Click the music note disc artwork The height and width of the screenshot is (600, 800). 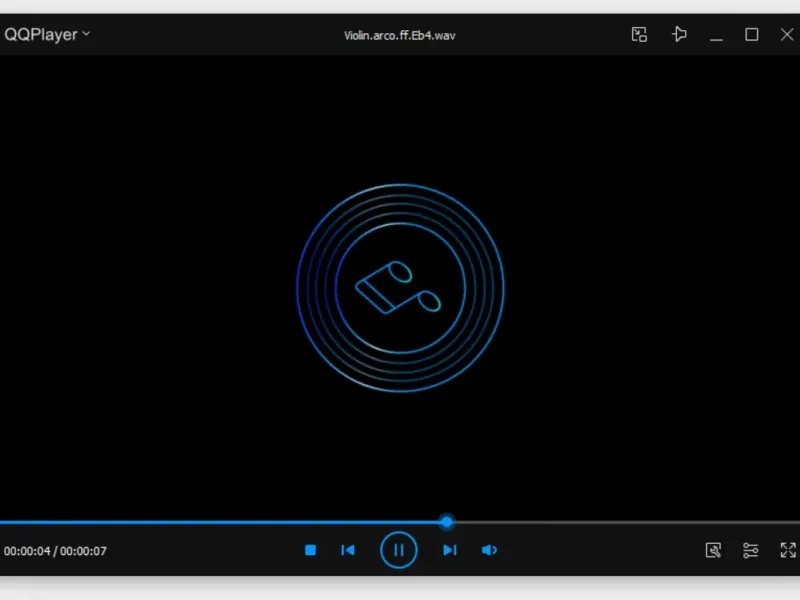coord(400,288)
